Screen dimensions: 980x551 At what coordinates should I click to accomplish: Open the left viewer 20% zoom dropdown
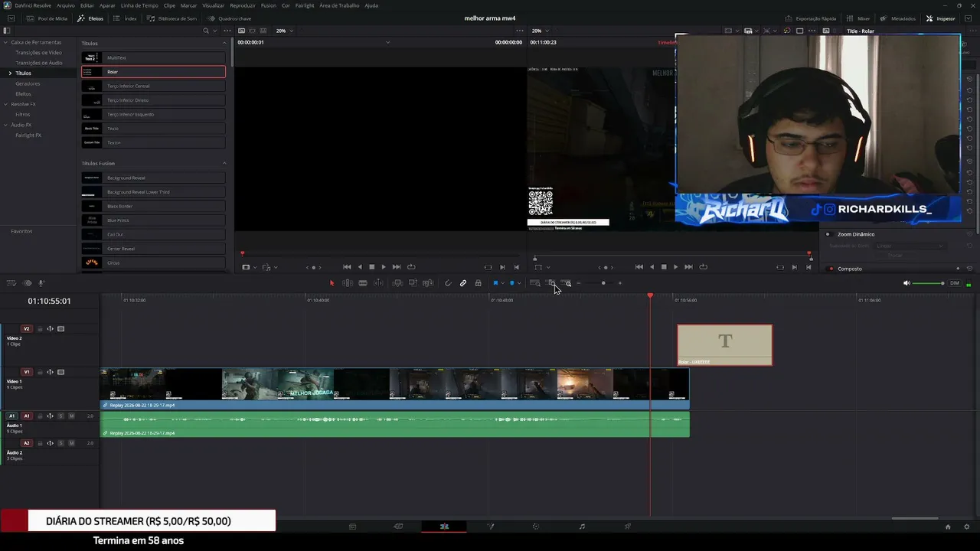click(x=284, y=31)
